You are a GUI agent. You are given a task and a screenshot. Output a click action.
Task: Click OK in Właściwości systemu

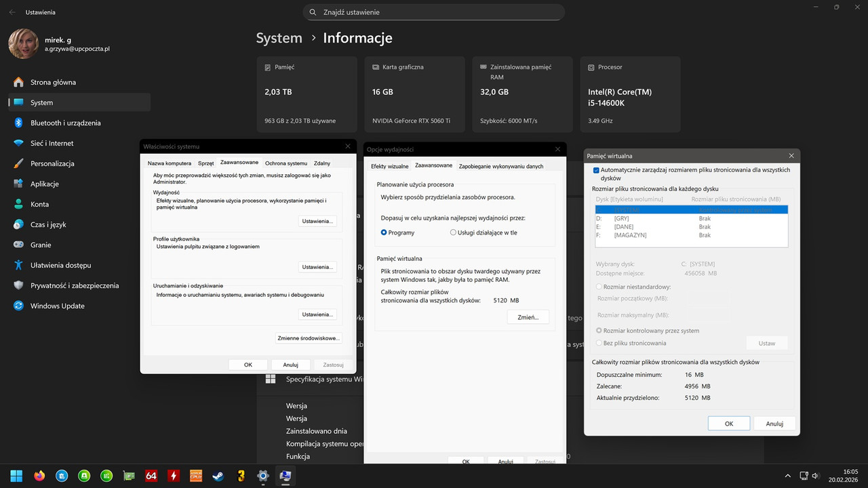pyautogui.click(x=248, y=365)
